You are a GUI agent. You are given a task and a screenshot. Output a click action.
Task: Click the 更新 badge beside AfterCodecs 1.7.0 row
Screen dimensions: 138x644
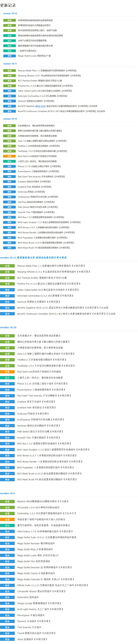7,532
